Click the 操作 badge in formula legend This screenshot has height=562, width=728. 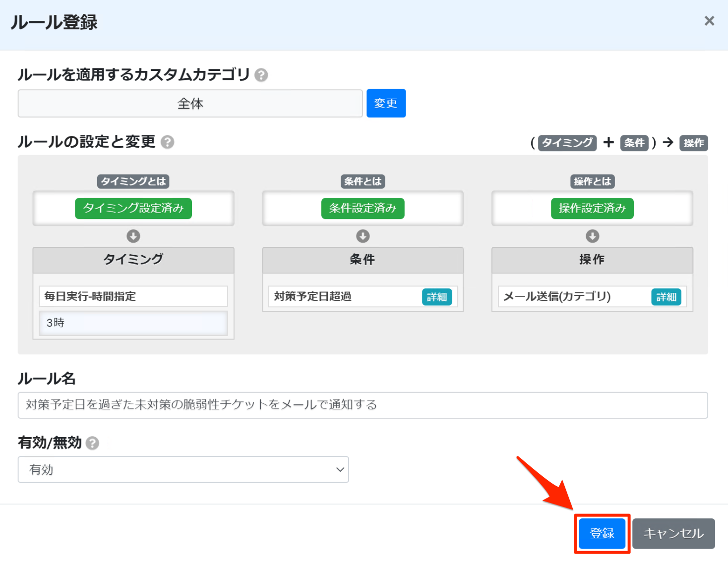point(693,143)
